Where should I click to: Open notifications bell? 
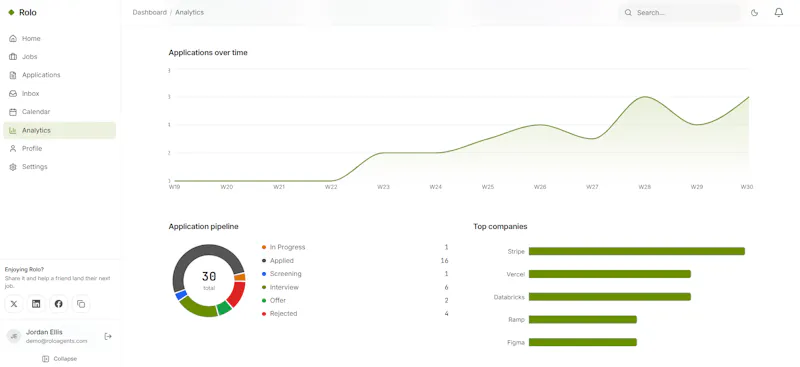(x=779, y=13)
